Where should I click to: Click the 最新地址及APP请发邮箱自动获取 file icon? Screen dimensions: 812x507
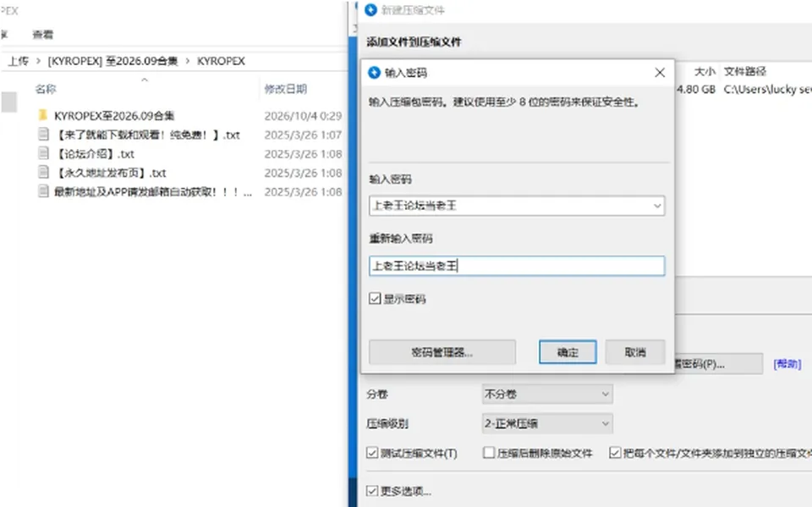tap(43, 191)
